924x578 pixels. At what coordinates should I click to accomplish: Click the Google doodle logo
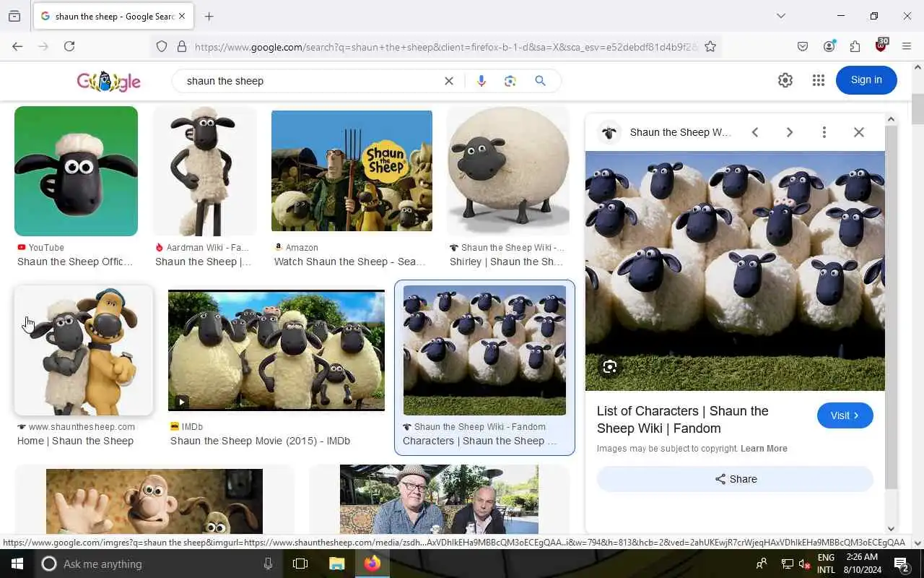pos(109,81)
